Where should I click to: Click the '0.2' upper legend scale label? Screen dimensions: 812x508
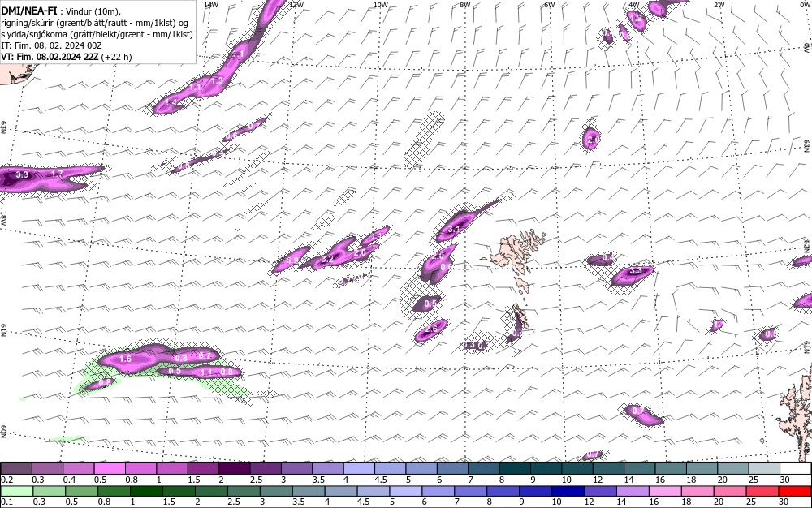tap(6, 480)
